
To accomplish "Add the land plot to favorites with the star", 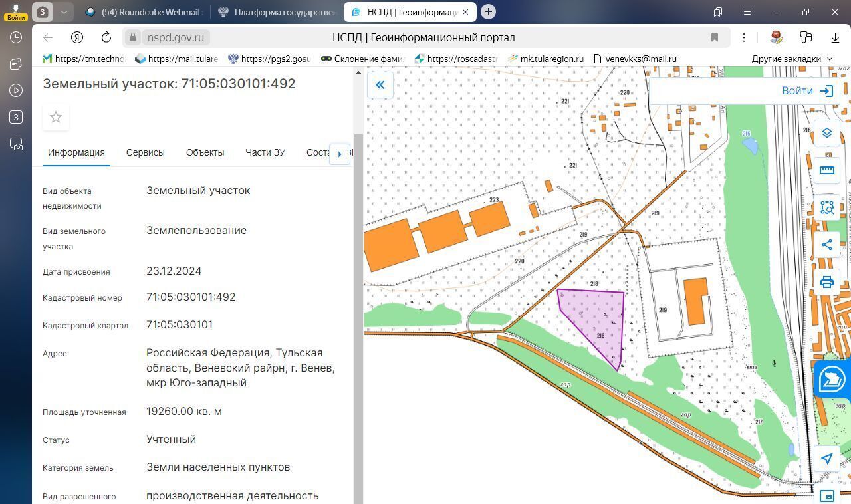I will point(56,117).
